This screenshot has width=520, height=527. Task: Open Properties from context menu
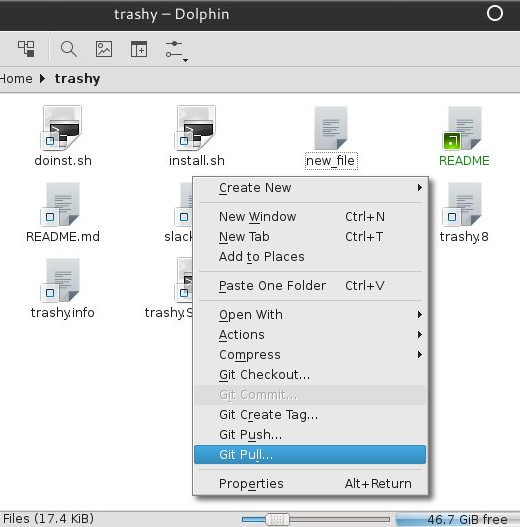pyautogui.click(x=310, y=484)
